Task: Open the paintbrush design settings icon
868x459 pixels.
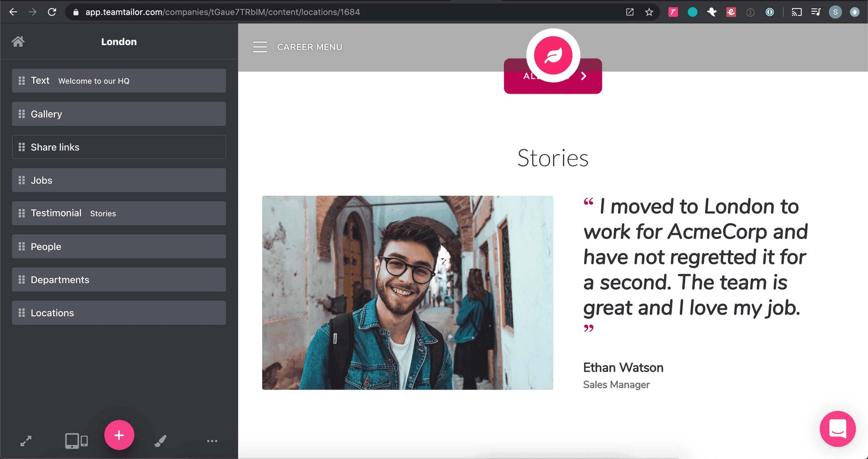Action: [160, 441]
